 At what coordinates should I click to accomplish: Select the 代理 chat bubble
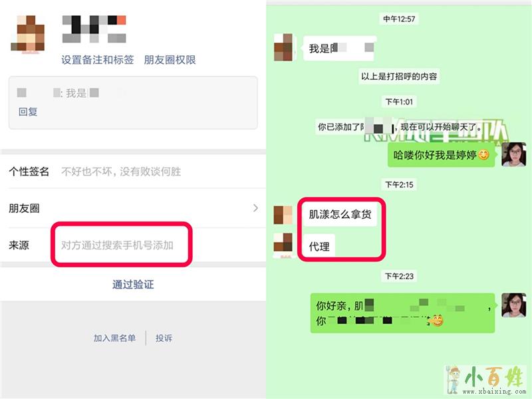click(319, 245)
